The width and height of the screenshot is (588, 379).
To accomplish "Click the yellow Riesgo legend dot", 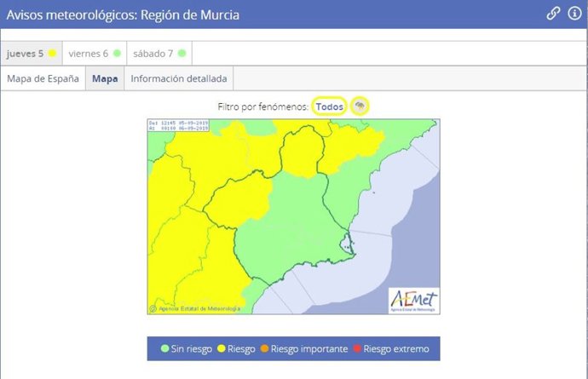I will coord(222,348).
